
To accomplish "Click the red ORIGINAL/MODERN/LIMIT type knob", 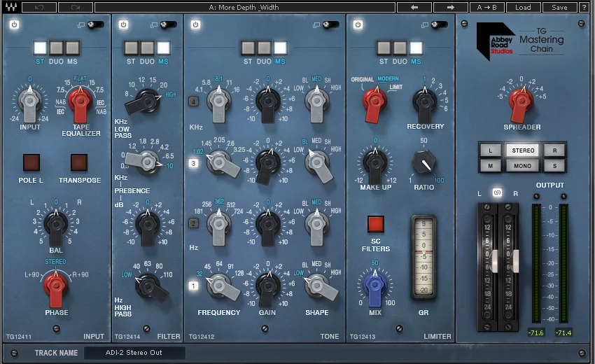I will click(374, 102).
